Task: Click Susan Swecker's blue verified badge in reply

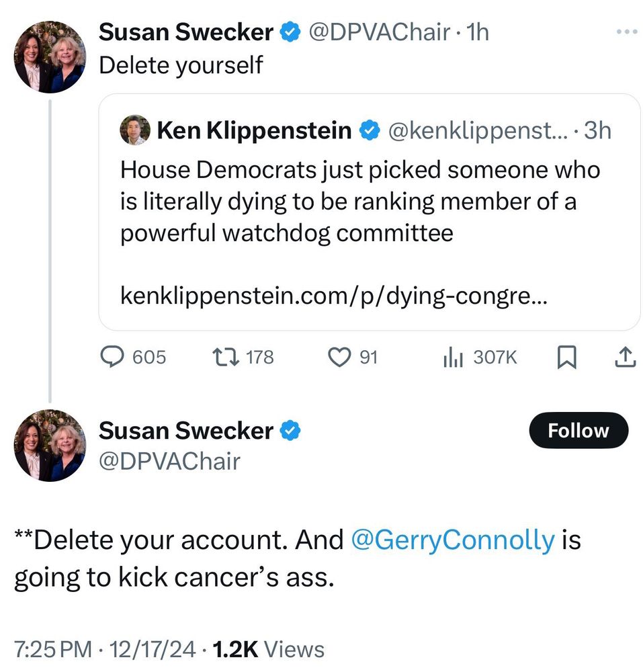Action: click(x=290, y=431)
